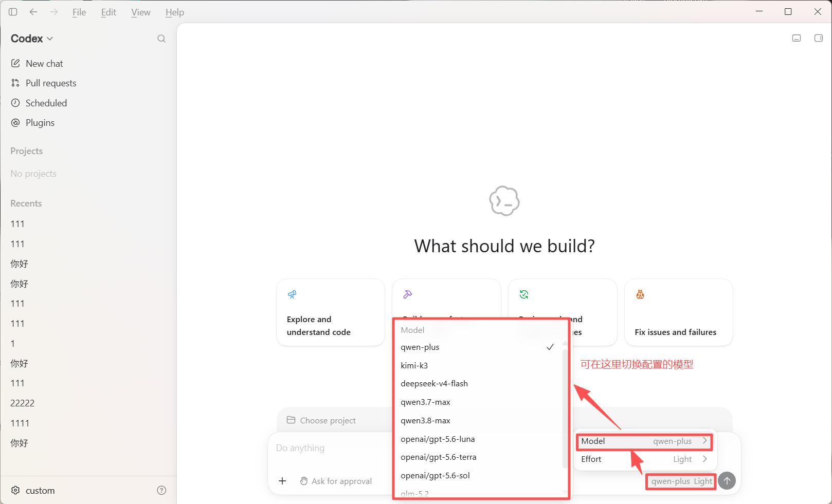832x504 pixels.
Task: Click the model list scrollbar
Action: pos(565,408)
